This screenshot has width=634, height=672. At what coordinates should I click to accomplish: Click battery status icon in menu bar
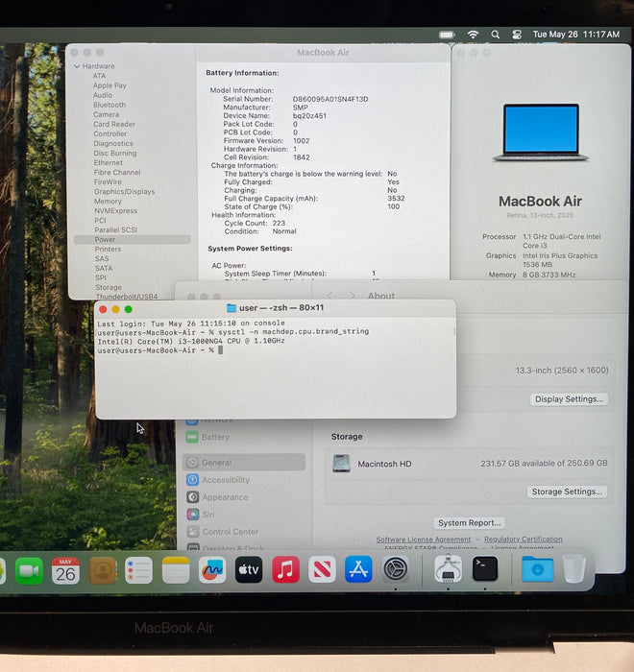point(447,35)
